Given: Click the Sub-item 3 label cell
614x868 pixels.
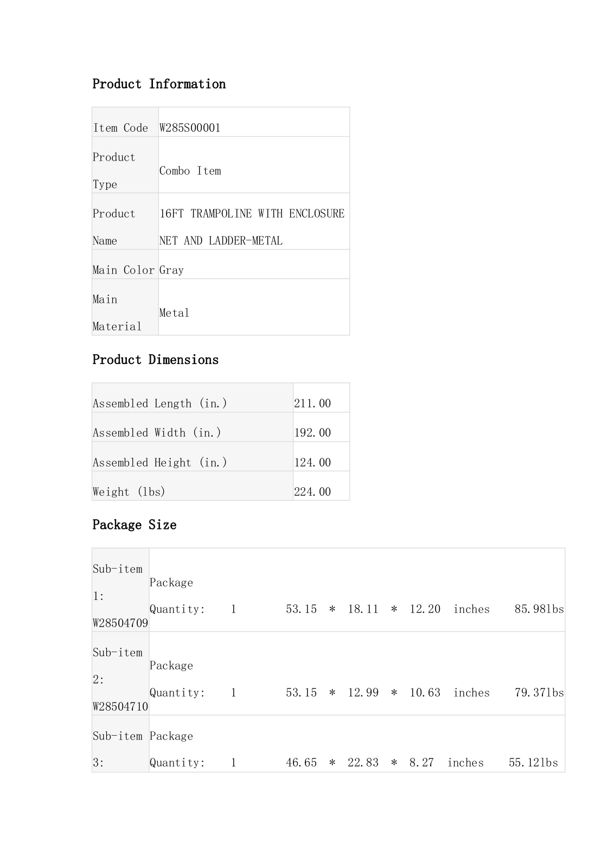Looking at the screenshot, I should (120, 744).
